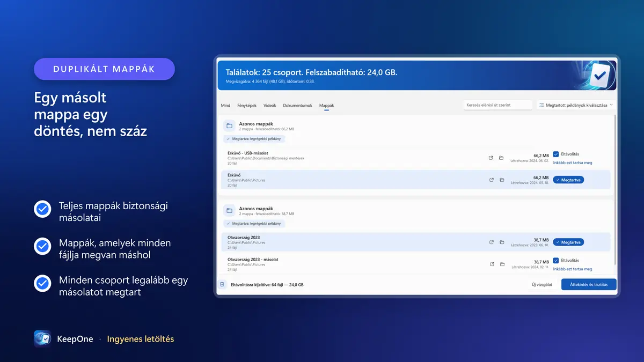Click the path C:\Users\Public\Documents\Biztonsági mentések

click(x=266, y=159)
